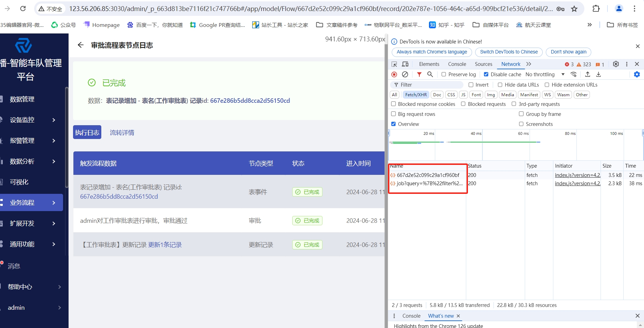Click Don't show again button

(569, 52)
